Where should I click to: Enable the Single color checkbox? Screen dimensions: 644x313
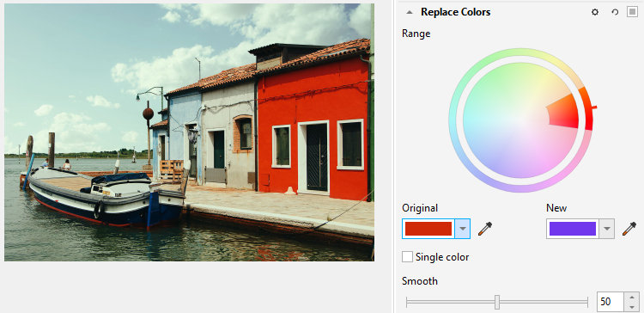407,257
